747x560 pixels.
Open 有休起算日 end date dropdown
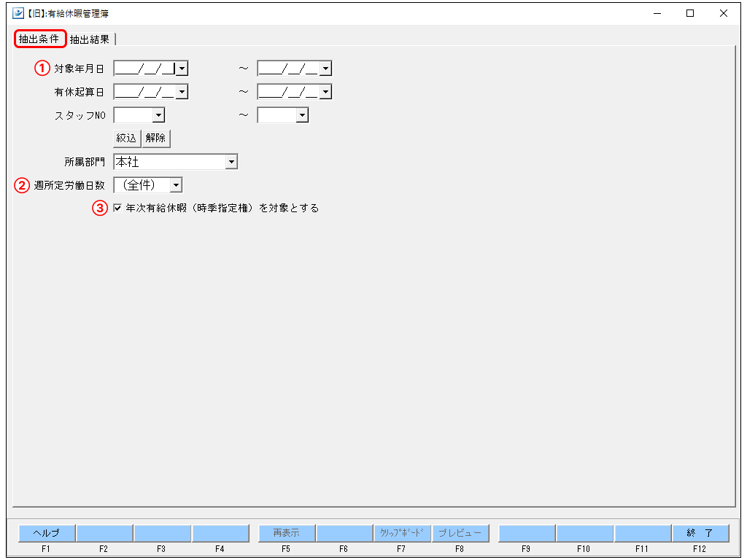pos(325,91)
